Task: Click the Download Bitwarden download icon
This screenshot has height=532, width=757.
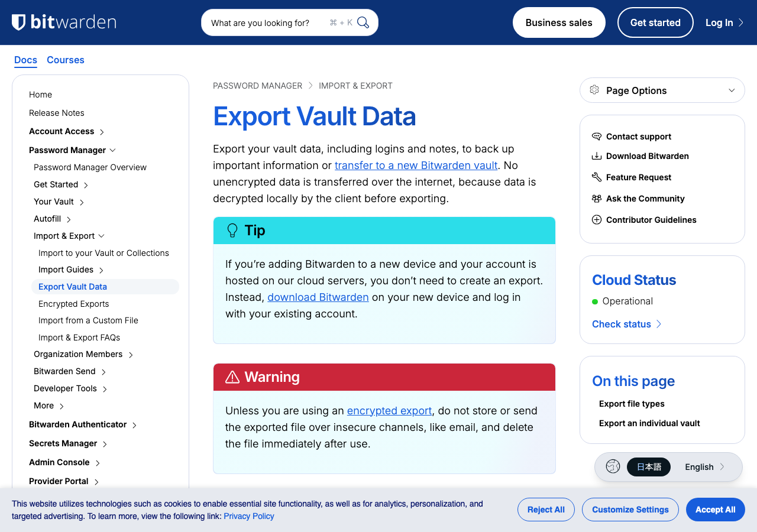Action: (x=597, y=156)
